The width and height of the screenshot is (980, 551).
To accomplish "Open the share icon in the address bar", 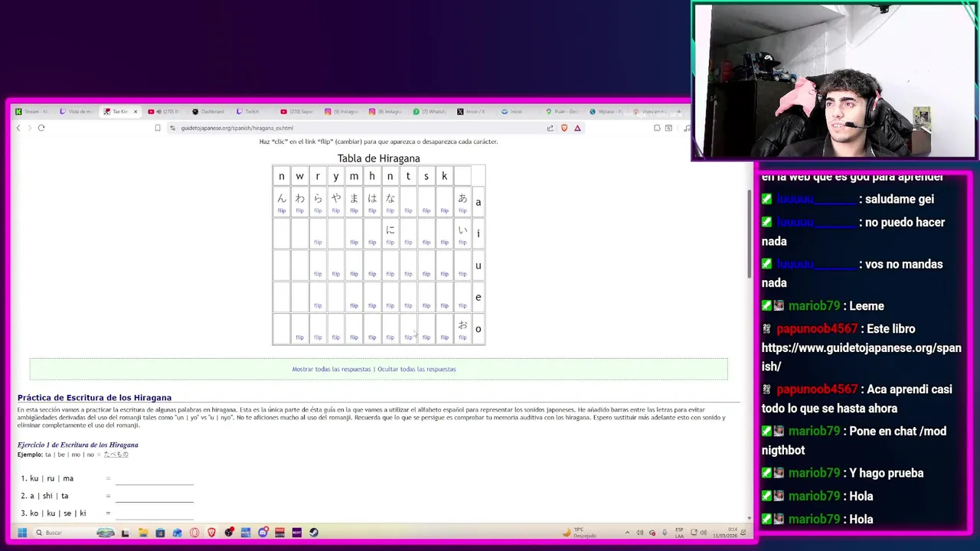I will (550, 128).
